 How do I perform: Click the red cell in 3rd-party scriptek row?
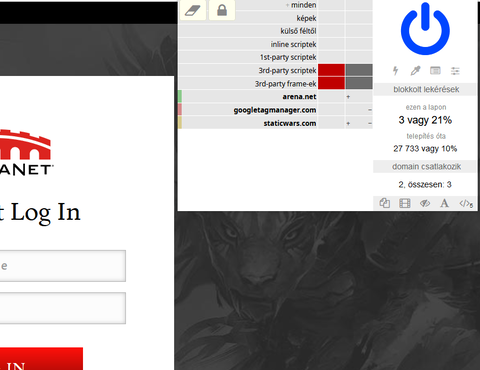pyautogui.click(x=331, y=70)
